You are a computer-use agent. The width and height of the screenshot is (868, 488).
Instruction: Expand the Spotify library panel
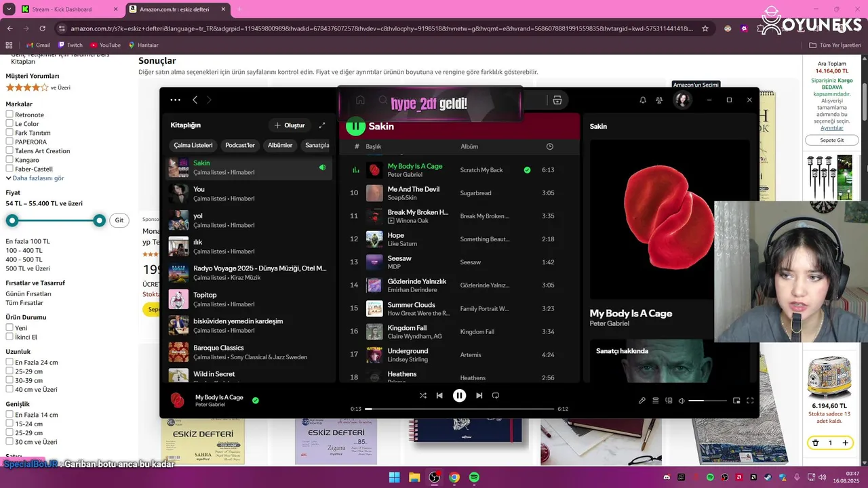pos(322,125)
